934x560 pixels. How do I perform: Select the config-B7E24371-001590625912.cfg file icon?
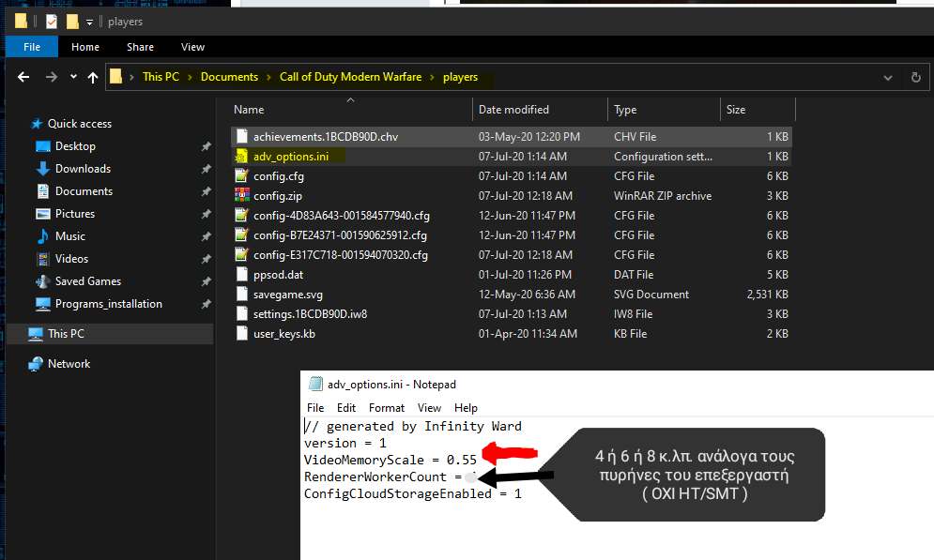coord(242,235)
